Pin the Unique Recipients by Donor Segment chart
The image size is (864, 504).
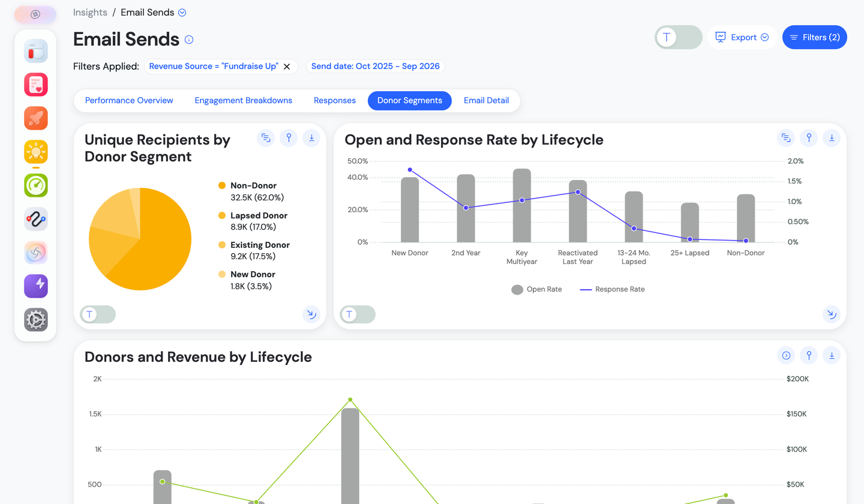(289, 138)
